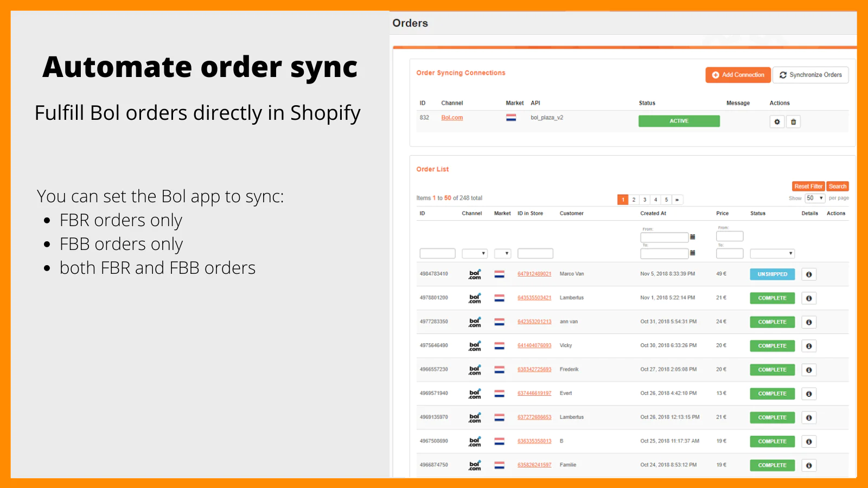View details of Evert order
Image resolution: width=868 pixels, height=488 pixels.
click(809, 394)
